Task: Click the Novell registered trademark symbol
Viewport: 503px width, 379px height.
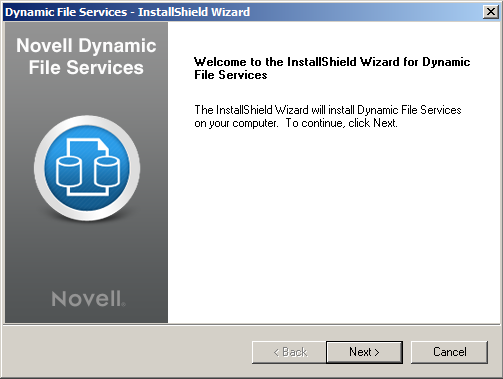Action: 124,304
